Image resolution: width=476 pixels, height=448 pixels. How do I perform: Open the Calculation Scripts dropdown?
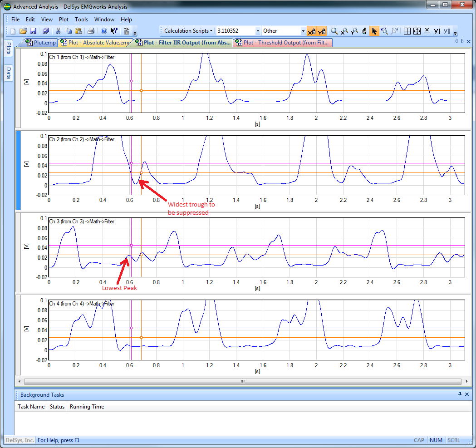pyautogui.click(x=188, y=31)
